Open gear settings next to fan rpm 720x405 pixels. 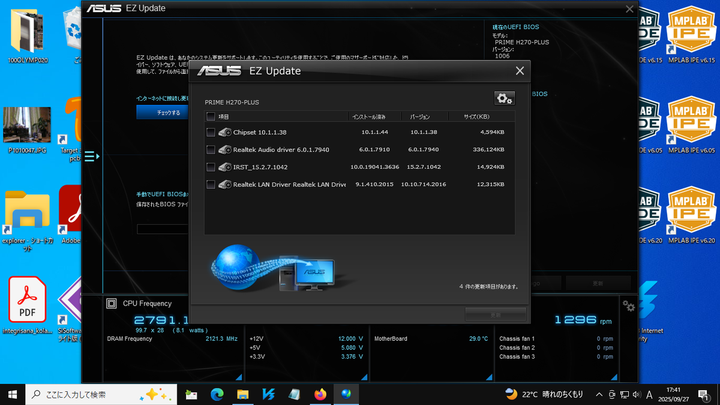(628, 306)
